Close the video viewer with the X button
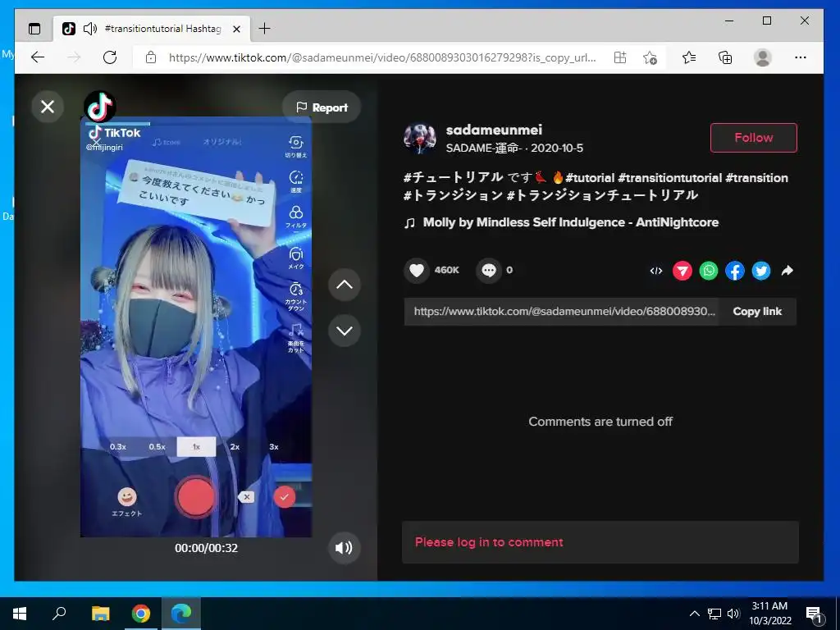The height and width of the screenshot is (630, 840). point(48,107)
